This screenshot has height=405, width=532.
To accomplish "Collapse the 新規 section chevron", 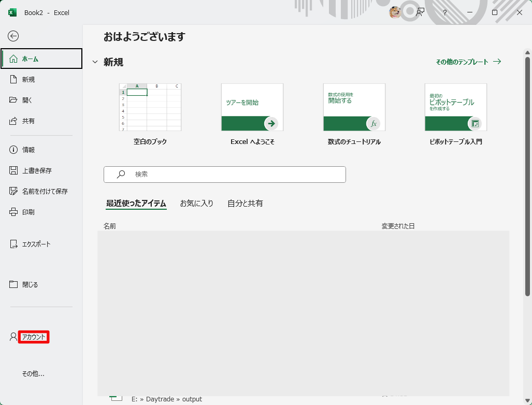I will point(95,62).
